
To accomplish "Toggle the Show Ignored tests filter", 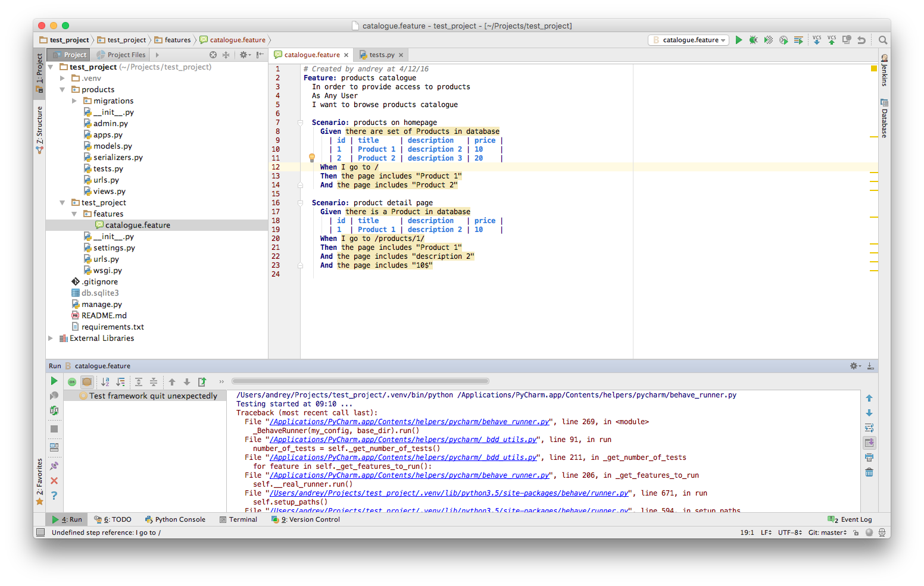I will pos(87,381).
